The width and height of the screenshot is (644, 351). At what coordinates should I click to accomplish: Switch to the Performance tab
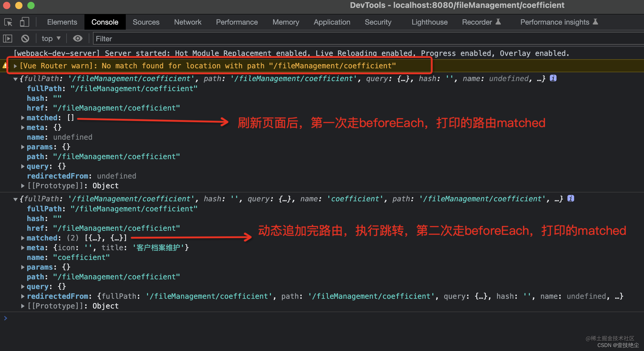237,22
